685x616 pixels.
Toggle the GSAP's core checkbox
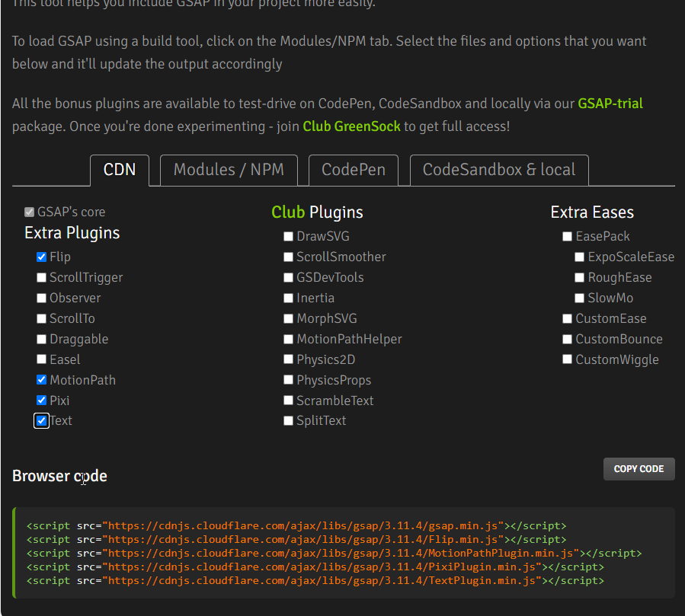(x=29, y=212)
